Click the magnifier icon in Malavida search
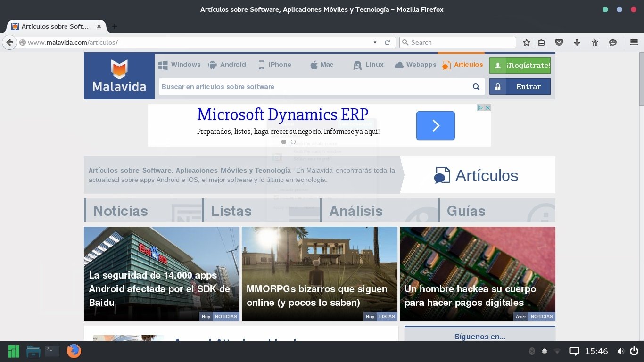Viewport: 644px width, 362px height. click(x=476, y=87)
